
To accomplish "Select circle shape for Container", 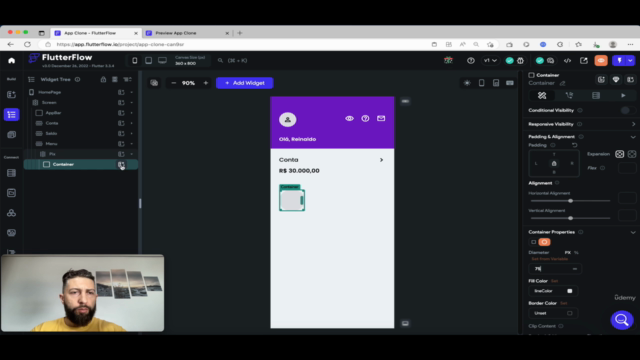I will point(544,242).
